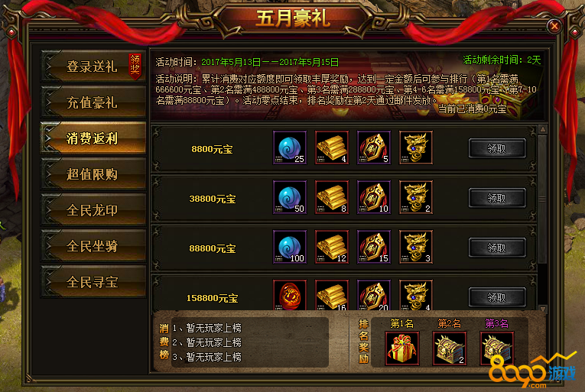Click the golden dragon icon in 8800元宝 row
Screen dimensions: 585x392
416,147
